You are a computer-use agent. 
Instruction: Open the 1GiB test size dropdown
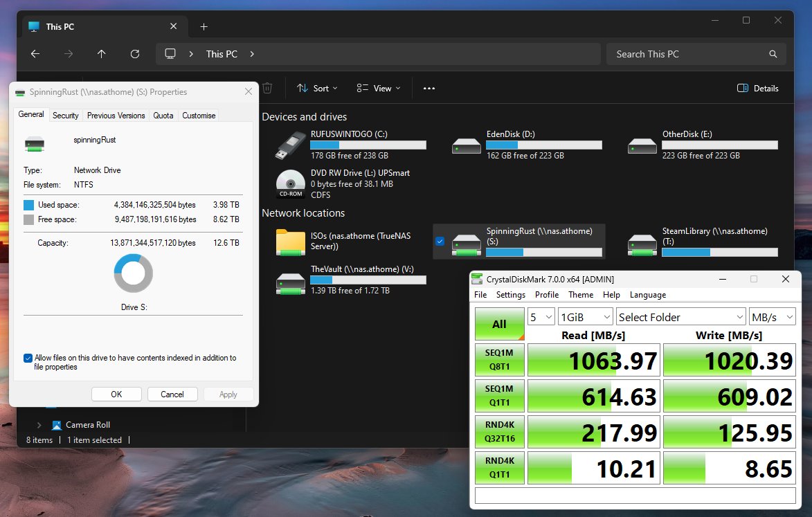pos(586,317)
